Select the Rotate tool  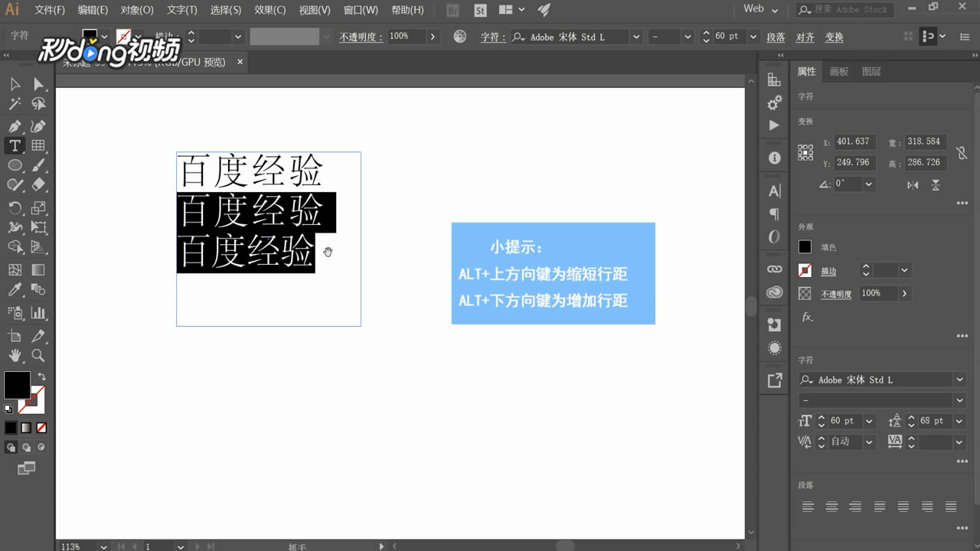tap(15, 207)
